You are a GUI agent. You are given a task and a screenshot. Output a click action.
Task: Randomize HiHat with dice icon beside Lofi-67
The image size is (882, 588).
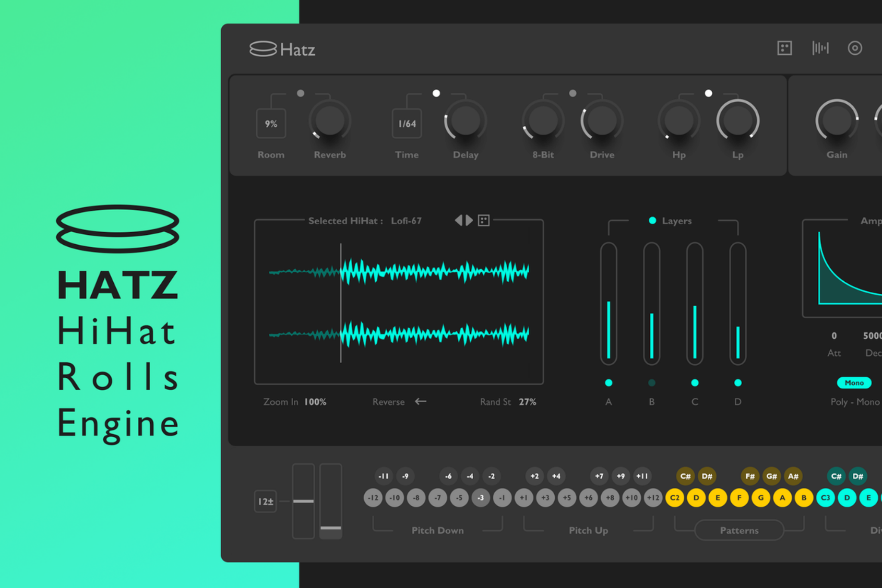click(x=484, y=221)
